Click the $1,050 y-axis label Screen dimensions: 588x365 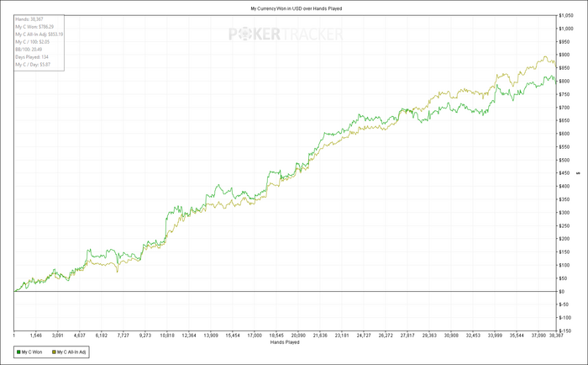pos(566,15)
